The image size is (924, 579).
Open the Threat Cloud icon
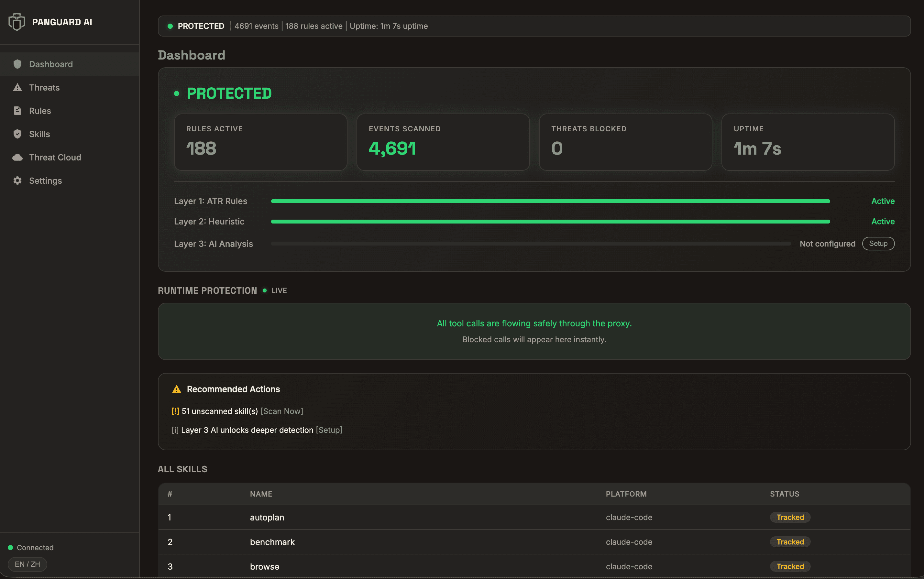point(17,157)
